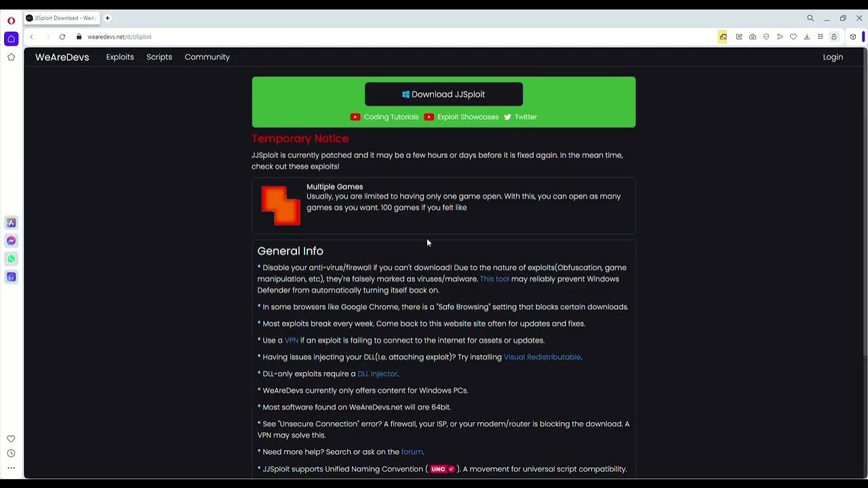Click the Download JJSploit button
Screen dimensions: 868x488
(443, 94)
